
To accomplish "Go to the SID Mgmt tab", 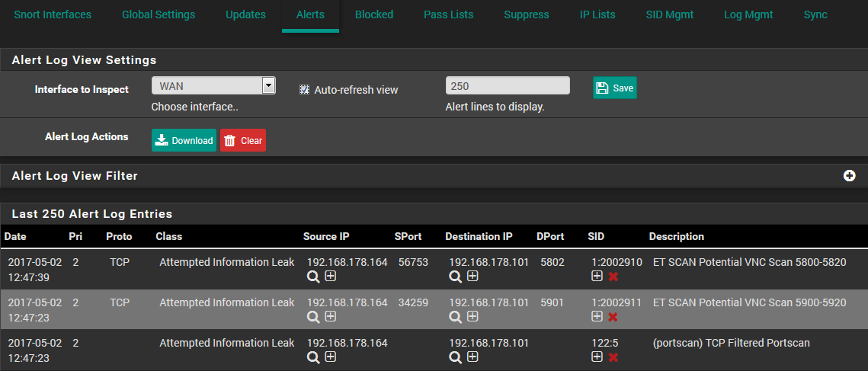I will pyautogui.click(x=669, y=15).
